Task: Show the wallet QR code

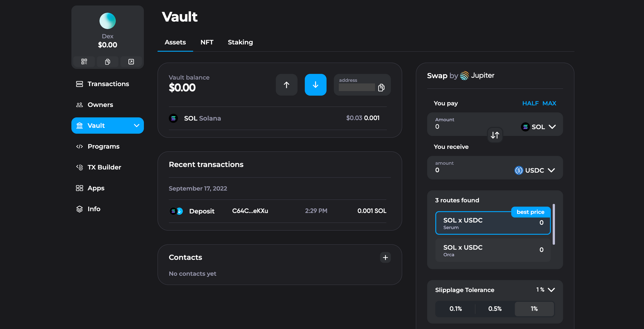Action: tap(84, 61)
